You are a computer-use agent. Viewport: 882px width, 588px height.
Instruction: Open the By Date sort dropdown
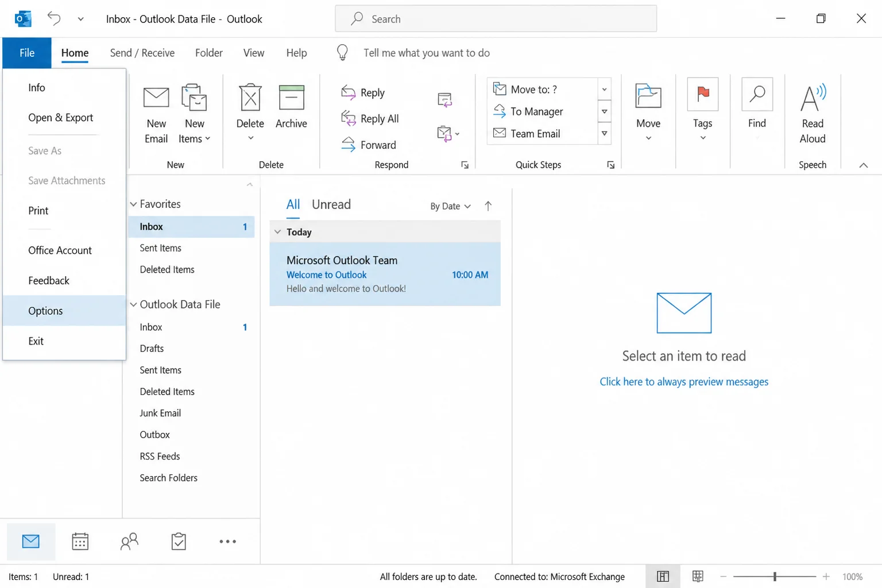coord(450,206)
